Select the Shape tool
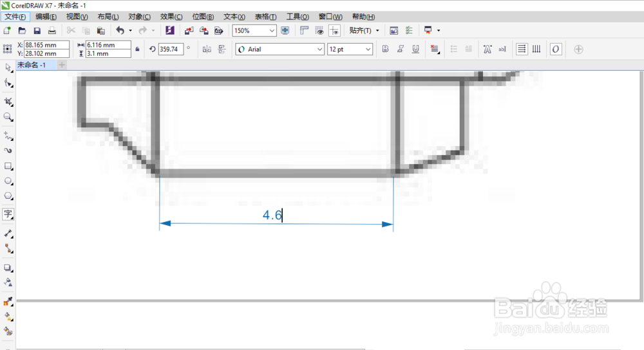Viewport: 644px width, 350px height. (8, 83)
